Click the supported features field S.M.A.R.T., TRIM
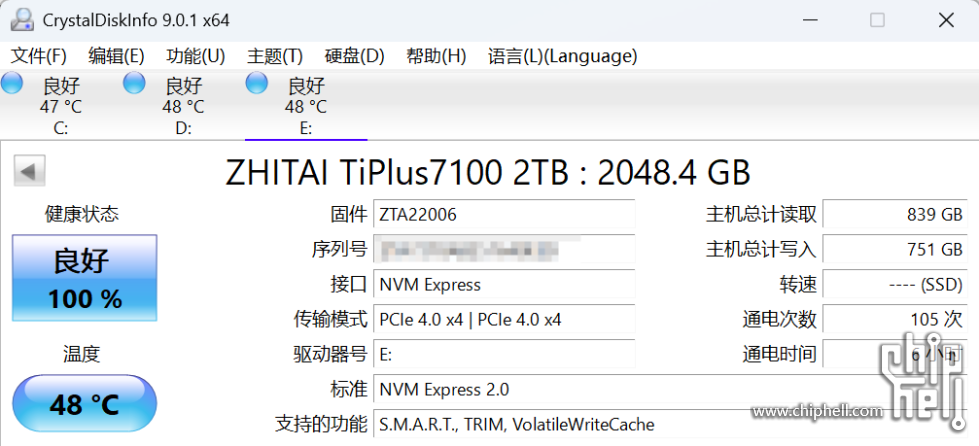This screenshot has height=446, width=979. coord(670,425)
